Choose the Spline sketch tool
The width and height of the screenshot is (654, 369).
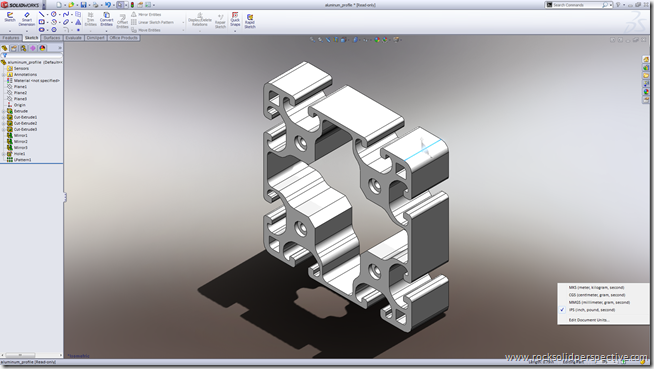[x=65, y=14]
